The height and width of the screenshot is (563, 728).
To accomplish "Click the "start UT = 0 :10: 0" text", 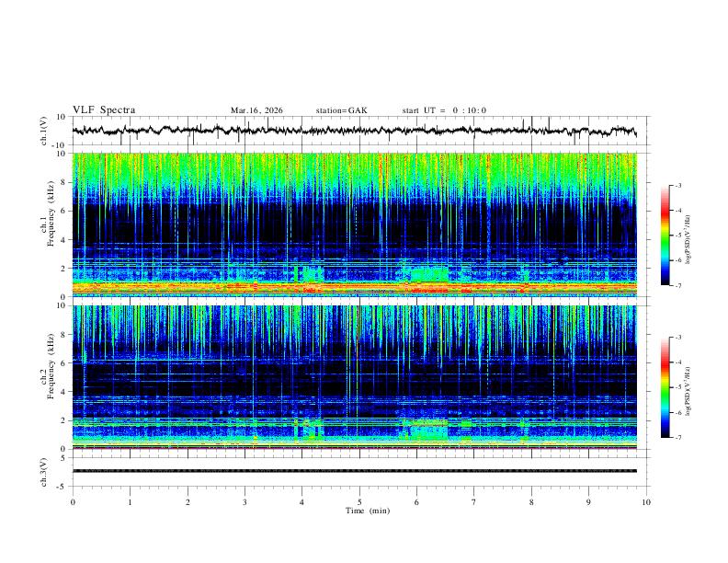I will pos(444,110).
